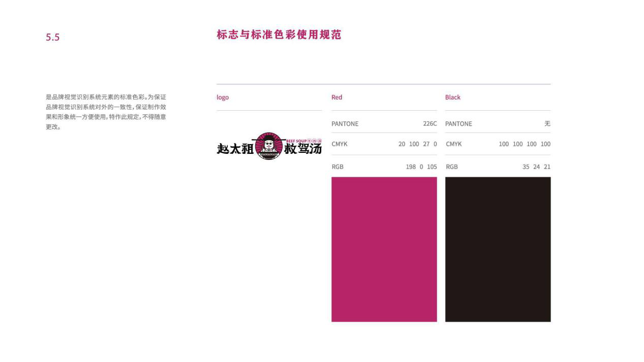Click the Black Pantone value 无

point(547,124)
